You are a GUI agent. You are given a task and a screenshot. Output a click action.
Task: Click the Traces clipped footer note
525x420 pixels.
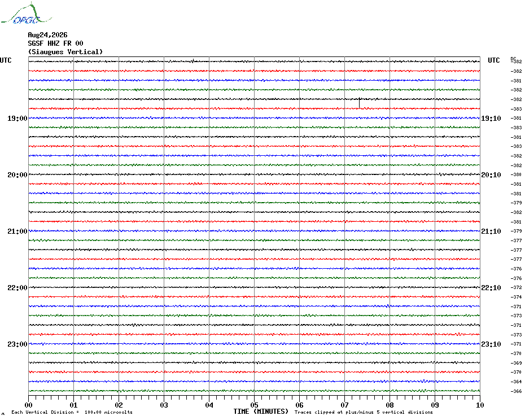pyautogui.click(x=364, y=412)
